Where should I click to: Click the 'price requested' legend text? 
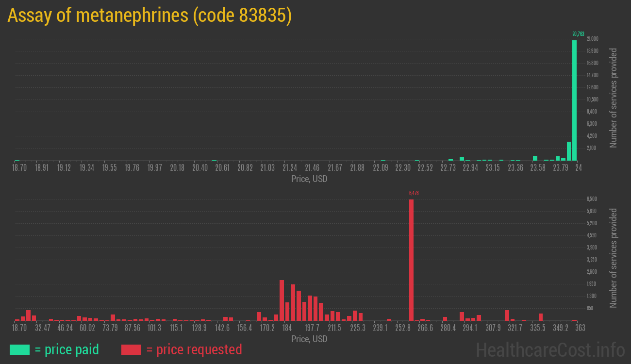199,349
